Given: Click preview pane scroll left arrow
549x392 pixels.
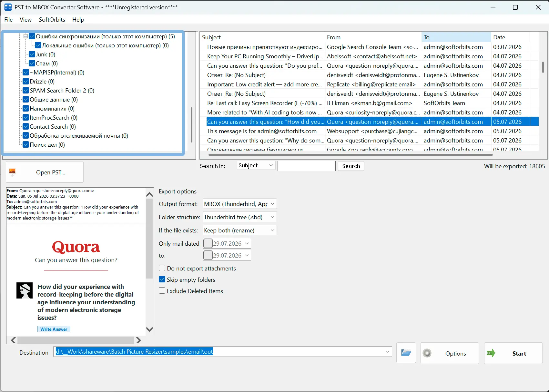Looking at the screenshot, I should [x=13, y=340].
